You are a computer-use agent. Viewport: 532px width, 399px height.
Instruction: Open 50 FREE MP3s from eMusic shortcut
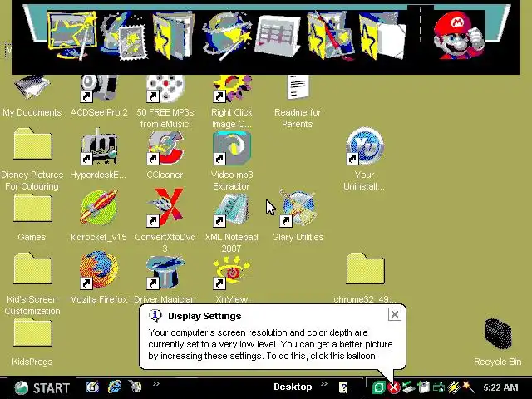coord(165,88)
